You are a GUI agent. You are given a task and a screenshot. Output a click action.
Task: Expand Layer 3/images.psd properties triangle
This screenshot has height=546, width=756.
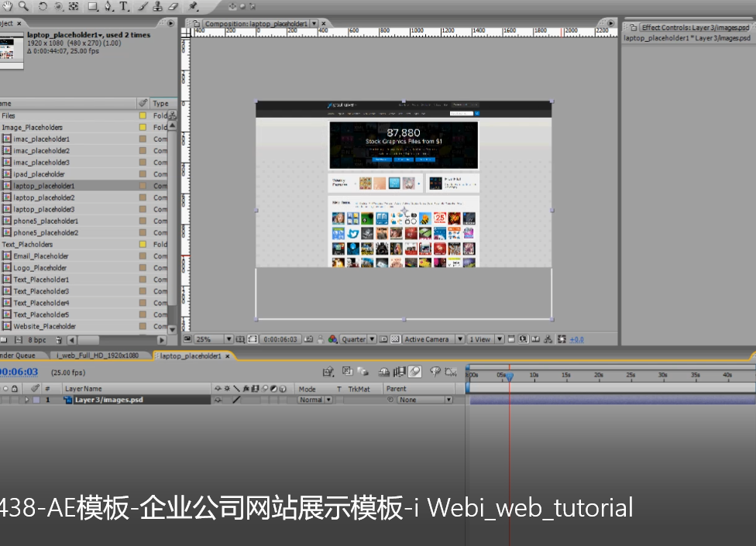click(26, 400)
